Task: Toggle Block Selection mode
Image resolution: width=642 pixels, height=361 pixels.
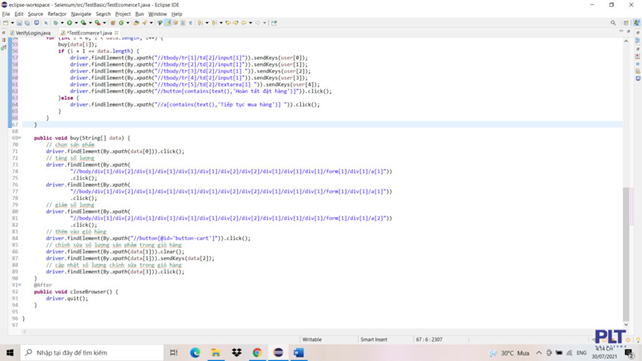Action: (x=183, y=23)
